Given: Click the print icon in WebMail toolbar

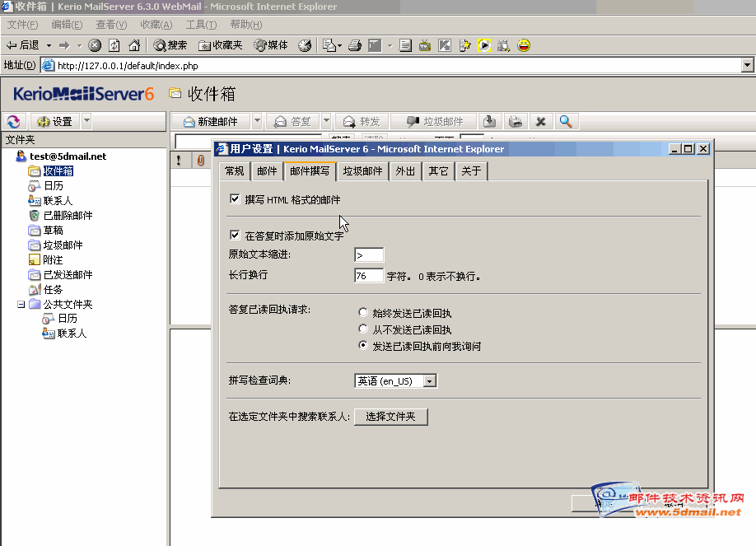Looking at the screenshot, I should pyautogui.click(x=515, y=121).
